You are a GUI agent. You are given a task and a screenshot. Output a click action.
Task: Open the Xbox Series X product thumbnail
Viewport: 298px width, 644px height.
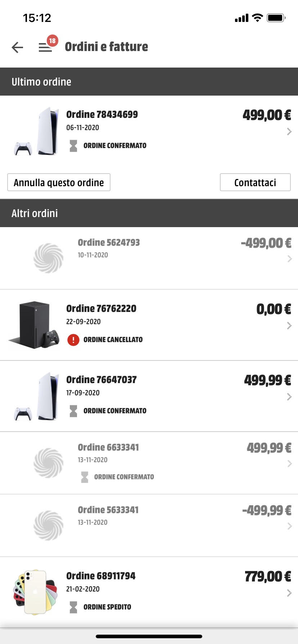[34, 325]
